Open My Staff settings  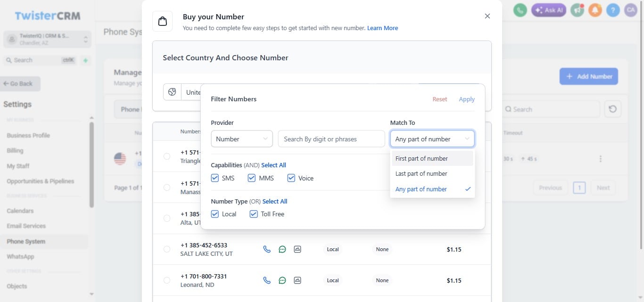(18, 166)
